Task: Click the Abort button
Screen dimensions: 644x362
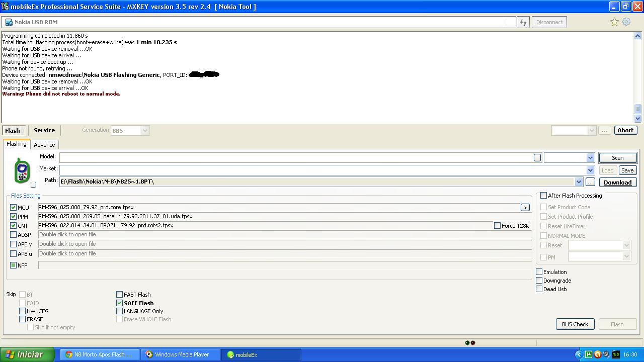Action: [x=625, y=130]
